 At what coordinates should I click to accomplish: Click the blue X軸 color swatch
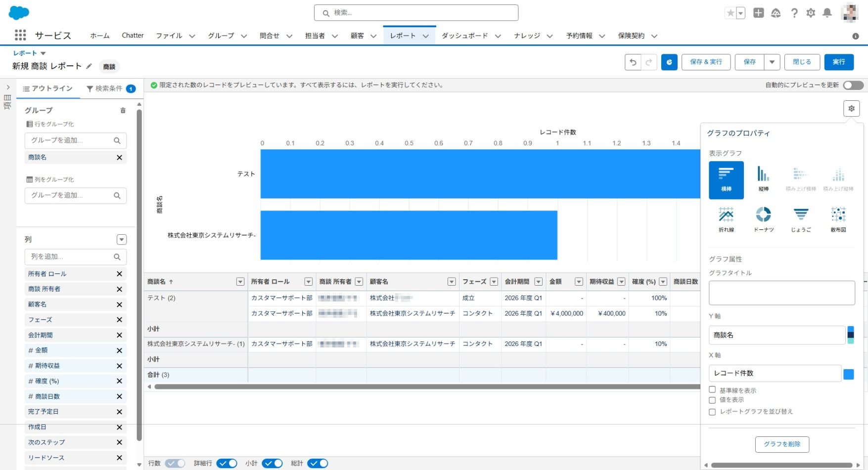click(x=848, y=374)
